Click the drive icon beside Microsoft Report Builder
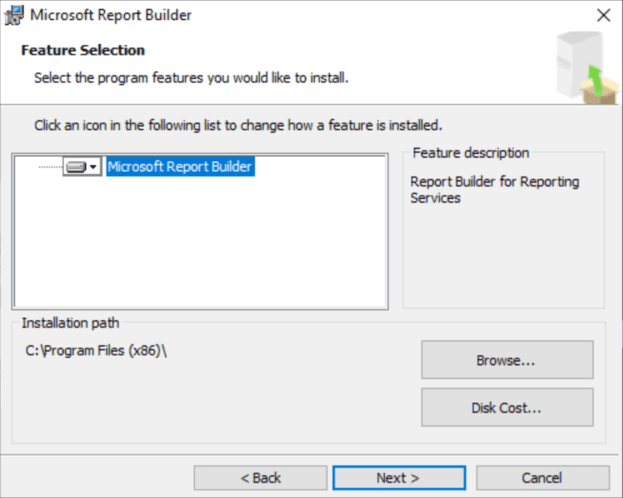 pos(76,168)
